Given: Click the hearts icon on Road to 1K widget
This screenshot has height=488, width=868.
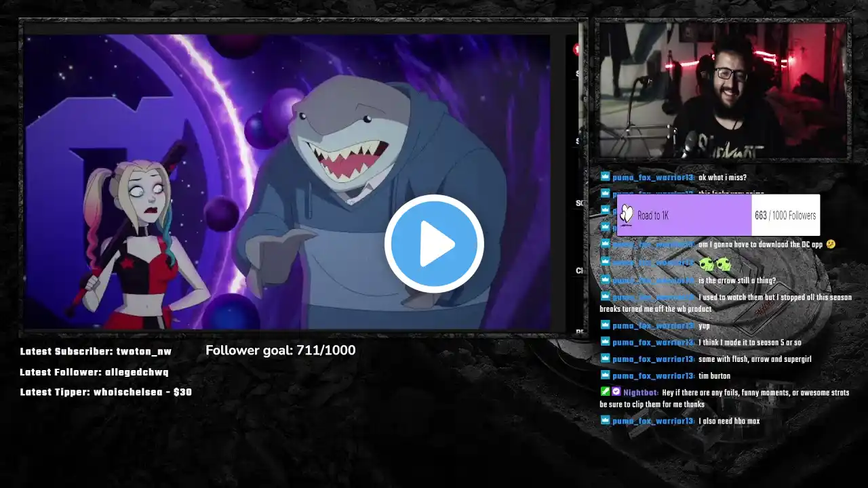Looking at the screenshot, I should pyautogui.click(x=627, y=215).
